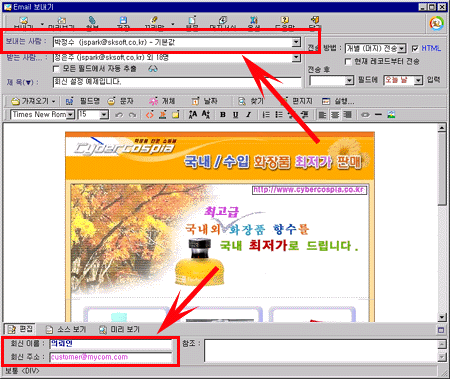
Task: Switch to the 미리 보기 tab
Action: 120,329
